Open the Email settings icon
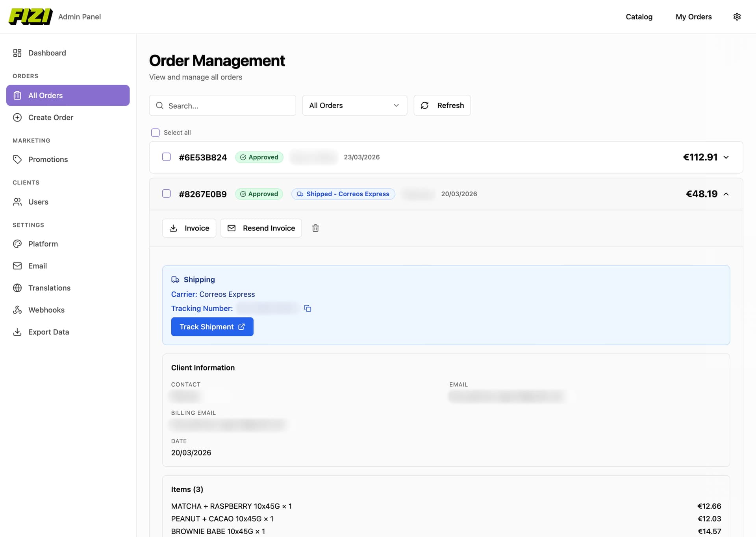 click(17, 266)
